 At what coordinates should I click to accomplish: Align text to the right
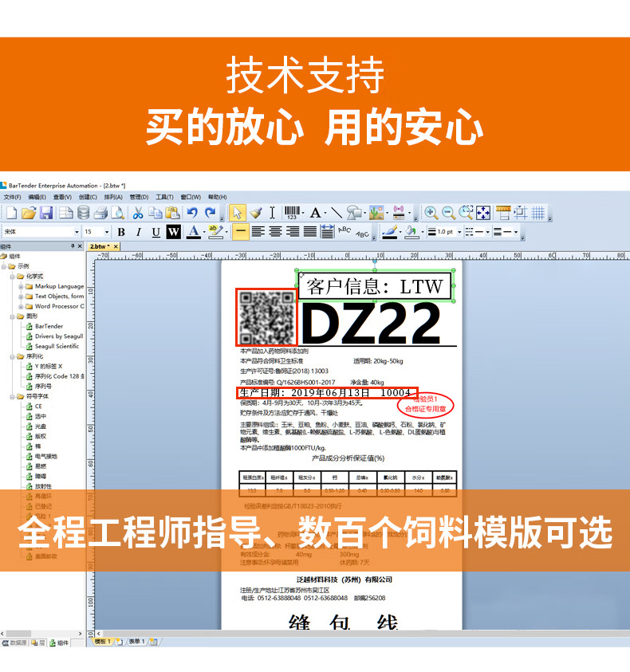[x=293, y=232]
